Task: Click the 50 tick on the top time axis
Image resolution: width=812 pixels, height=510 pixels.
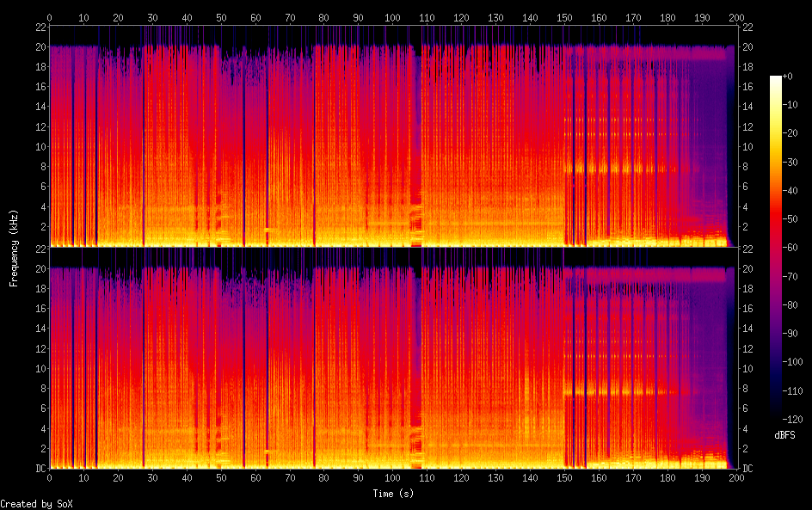Action: point(221,17)
